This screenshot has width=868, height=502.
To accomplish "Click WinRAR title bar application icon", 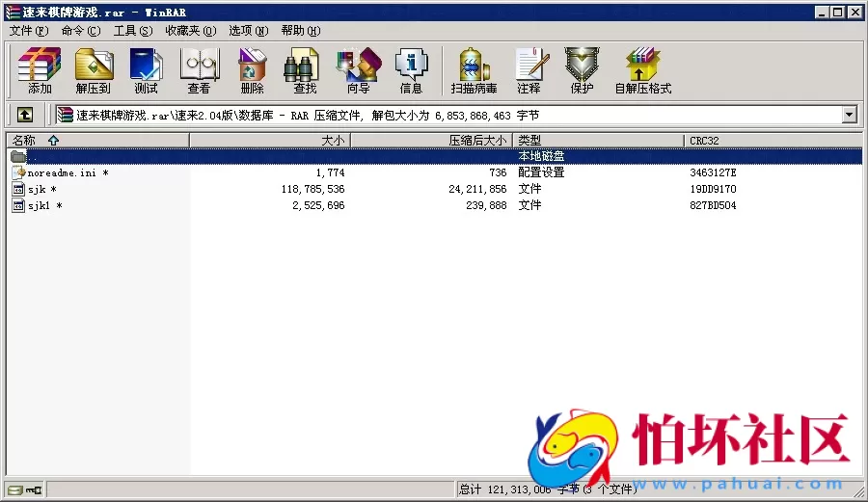I will coord(13,13).
